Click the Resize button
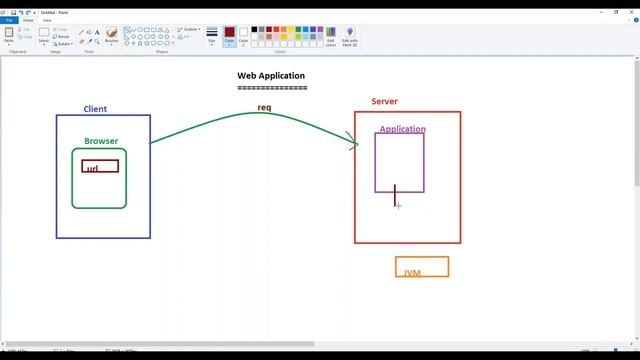Image resolution: width=640 pixels, height=360 pixels. click(x=61, y=36)
